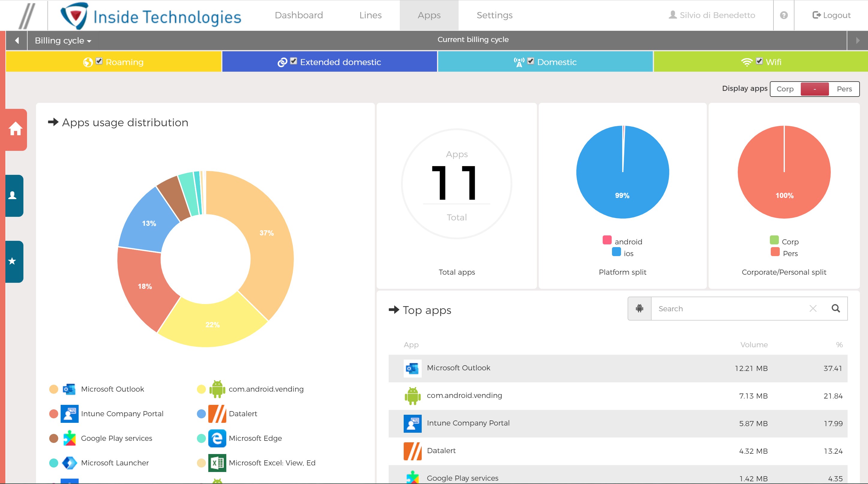Viewport: 868px width, 484px height.
Task: Click the Logout button
Action: (832, 15)
